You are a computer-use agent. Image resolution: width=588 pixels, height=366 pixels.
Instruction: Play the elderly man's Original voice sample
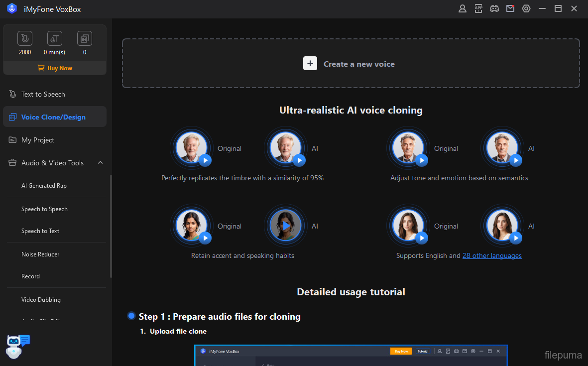205,160
